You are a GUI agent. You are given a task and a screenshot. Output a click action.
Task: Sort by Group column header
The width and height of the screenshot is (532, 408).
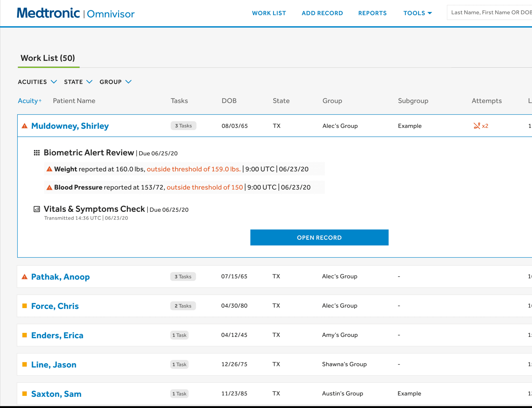(332, 101)
